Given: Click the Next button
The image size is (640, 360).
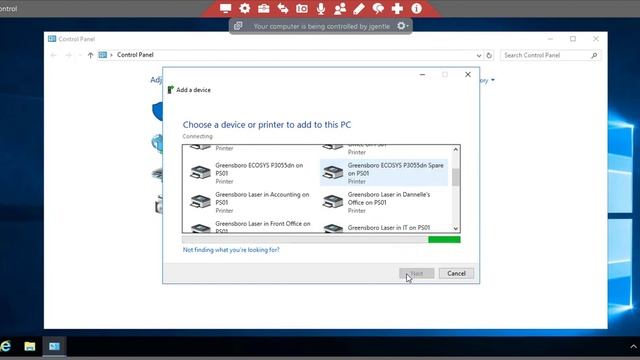Looking at the screenshot, I should 416,273.
